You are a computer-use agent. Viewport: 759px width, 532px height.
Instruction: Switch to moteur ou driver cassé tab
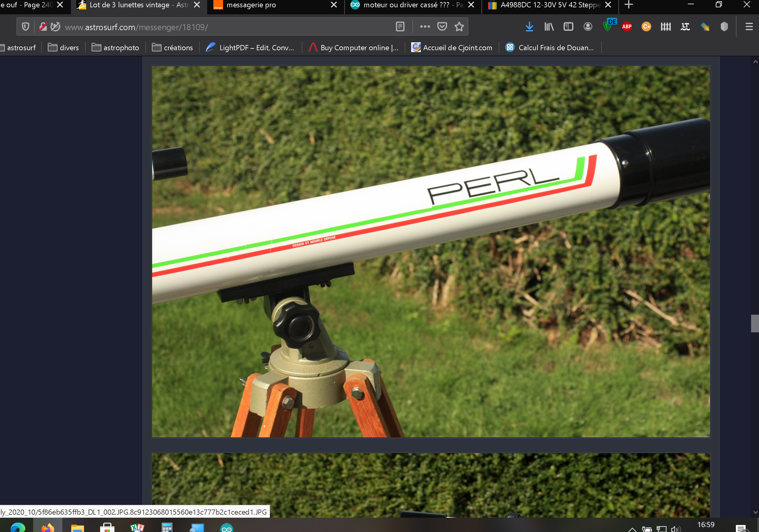[x=407, y=5]
